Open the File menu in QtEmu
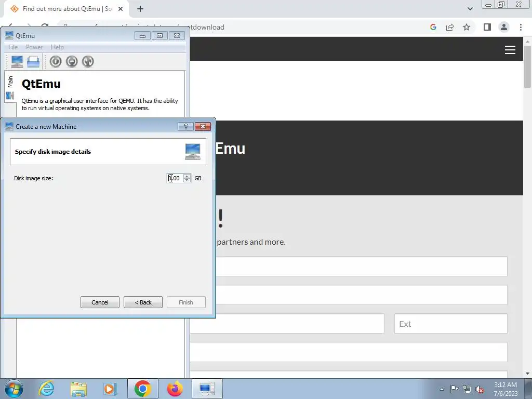532x399 pixels. click(13, 47)
